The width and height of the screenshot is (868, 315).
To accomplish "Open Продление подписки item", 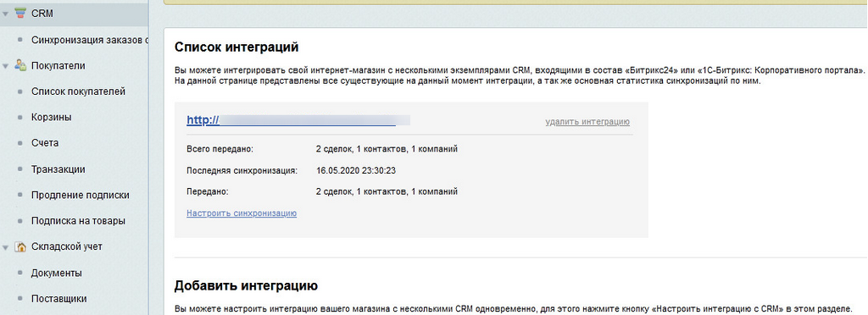I will tap(81, 195).
